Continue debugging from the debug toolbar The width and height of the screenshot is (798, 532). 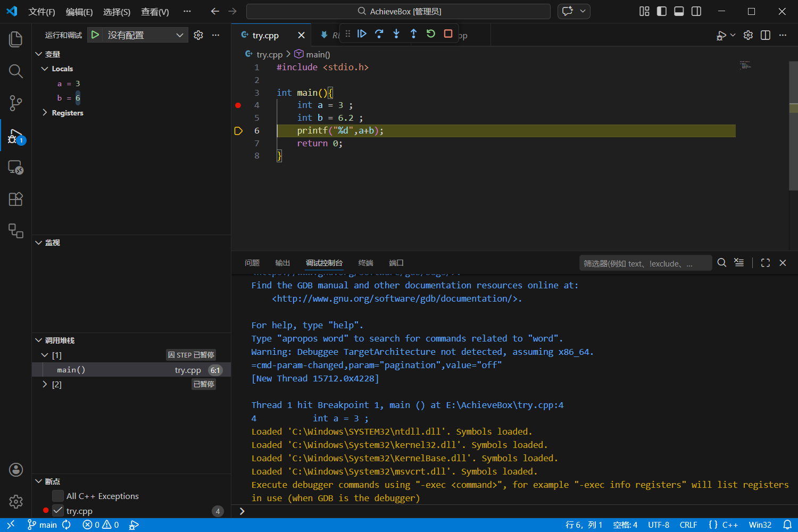click(x=362, y=34)
